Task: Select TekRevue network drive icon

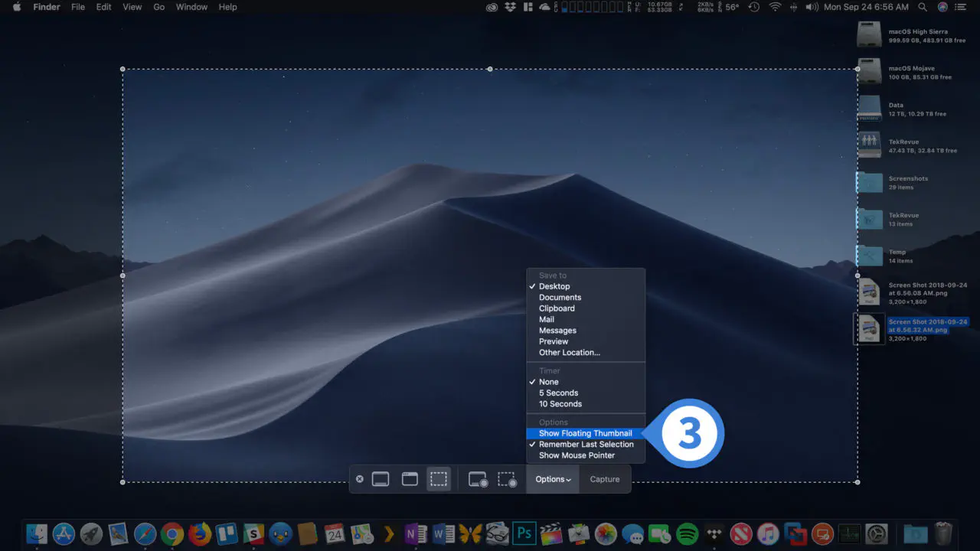Action: pyautogui.click(x=870, y=145)
